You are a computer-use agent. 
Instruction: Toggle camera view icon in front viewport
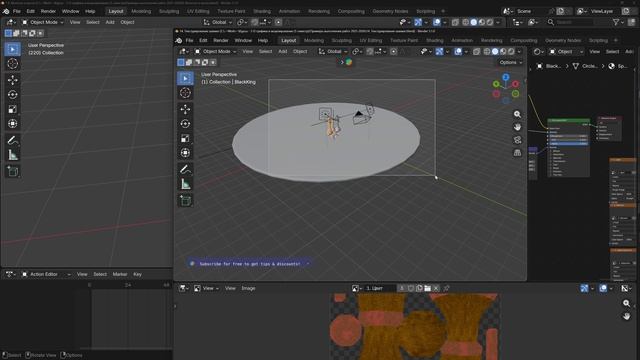point(517,140)
